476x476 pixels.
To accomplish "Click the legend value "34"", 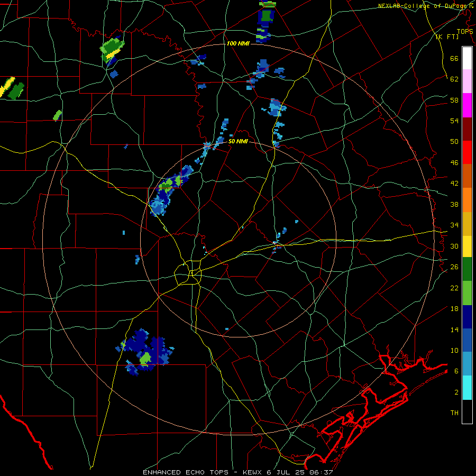I will tap(454, 225).
